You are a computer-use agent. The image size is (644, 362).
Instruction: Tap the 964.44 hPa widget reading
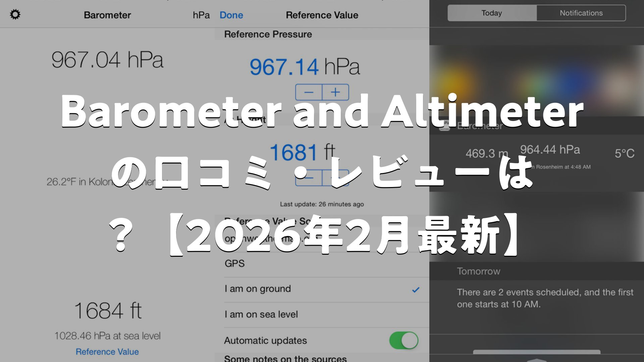pyautogui.click(x=550, y=149)
